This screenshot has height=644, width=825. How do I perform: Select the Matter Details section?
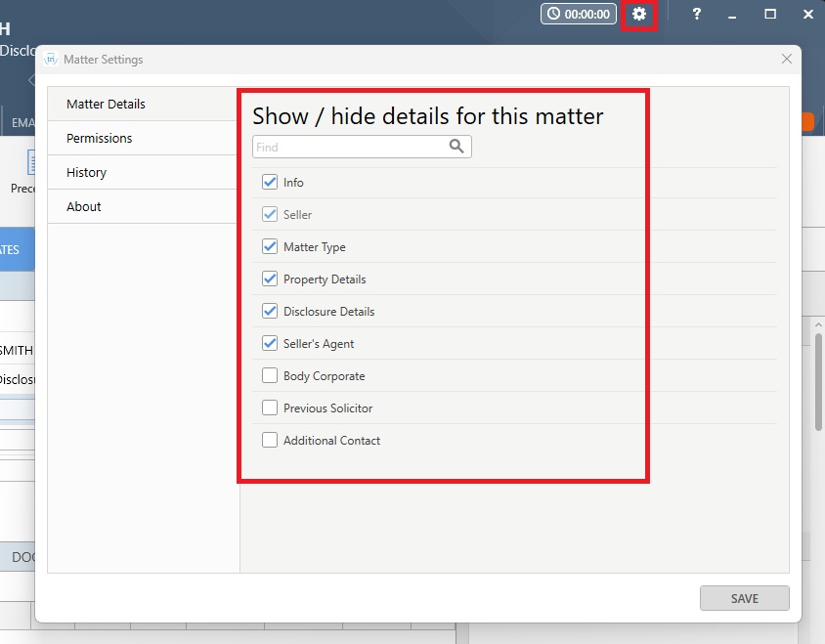[x=142, y=105]
